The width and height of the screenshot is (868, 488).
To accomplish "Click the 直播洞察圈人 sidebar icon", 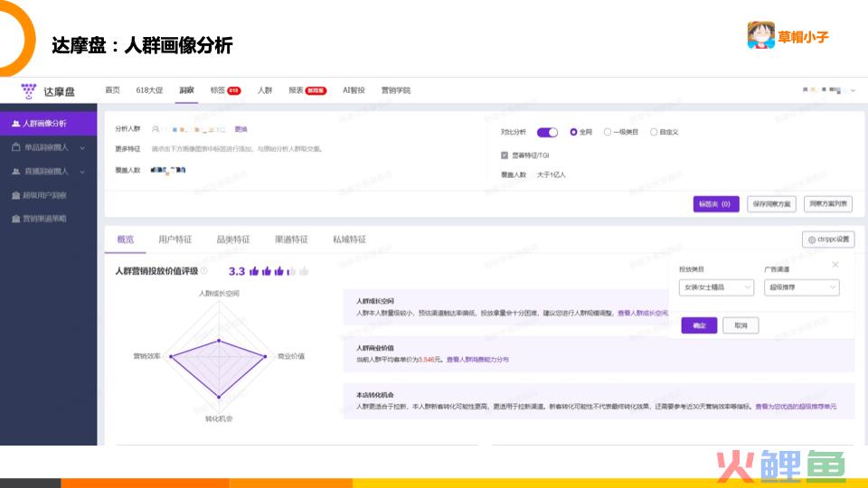I will click(x=16, y=172).
